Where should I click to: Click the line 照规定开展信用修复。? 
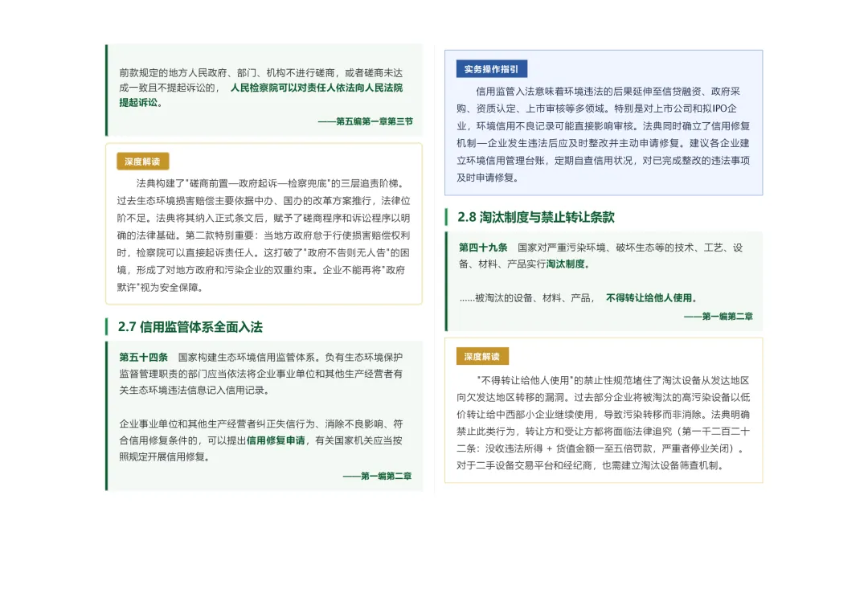pos(165,457)
